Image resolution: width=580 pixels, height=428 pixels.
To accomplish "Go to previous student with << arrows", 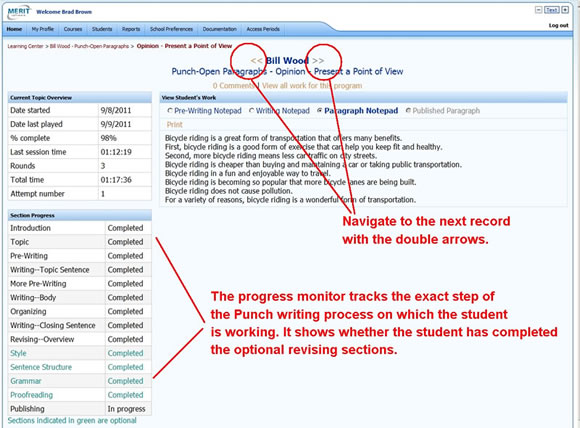I will 256,61.
